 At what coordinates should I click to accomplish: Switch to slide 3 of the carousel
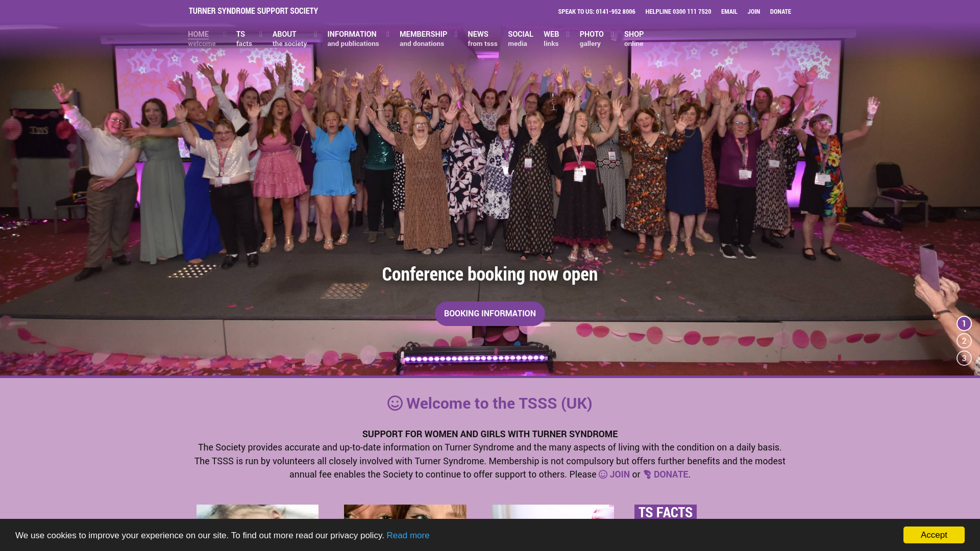[964, 358]
